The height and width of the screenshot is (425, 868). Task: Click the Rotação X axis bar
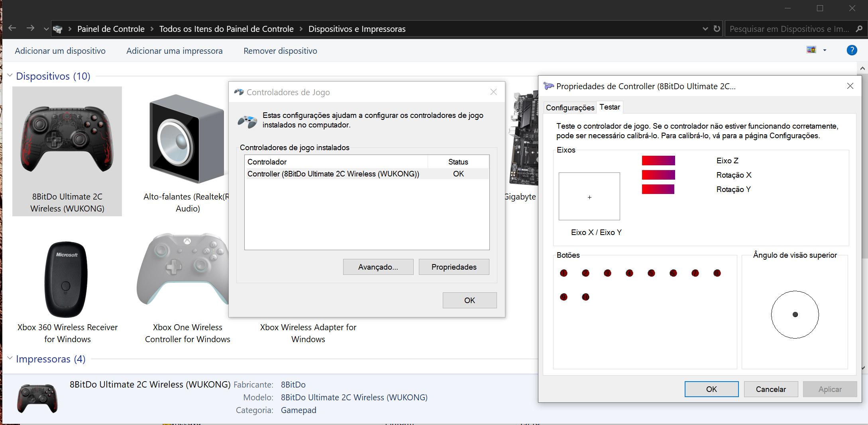tap(658, 175)
